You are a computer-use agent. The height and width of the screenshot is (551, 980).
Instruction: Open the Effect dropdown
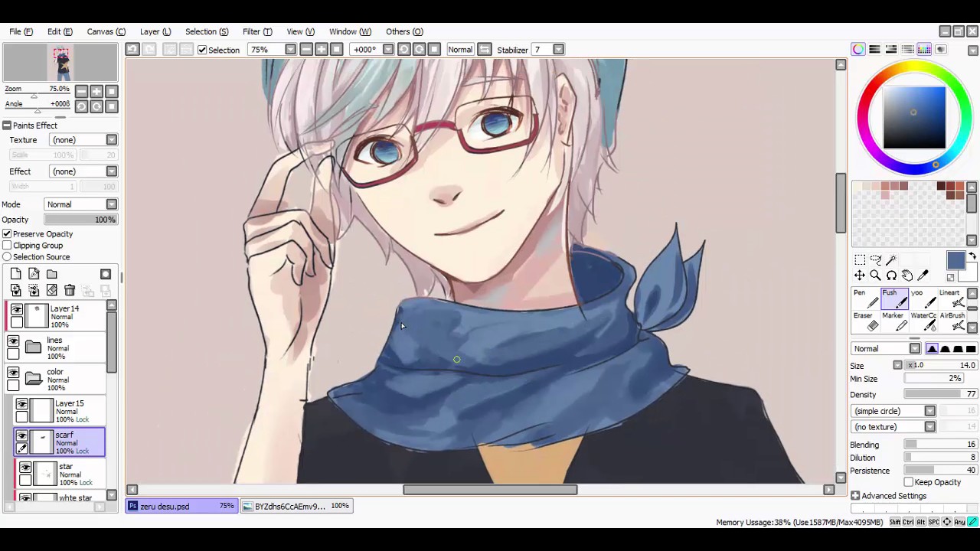point(112,171)
